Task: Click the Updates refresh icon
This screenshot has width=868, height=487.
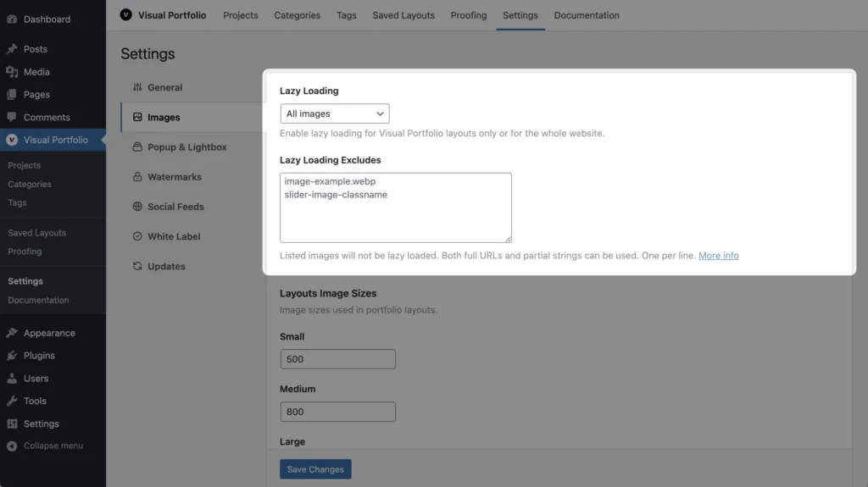Action: tap(137, 266)
